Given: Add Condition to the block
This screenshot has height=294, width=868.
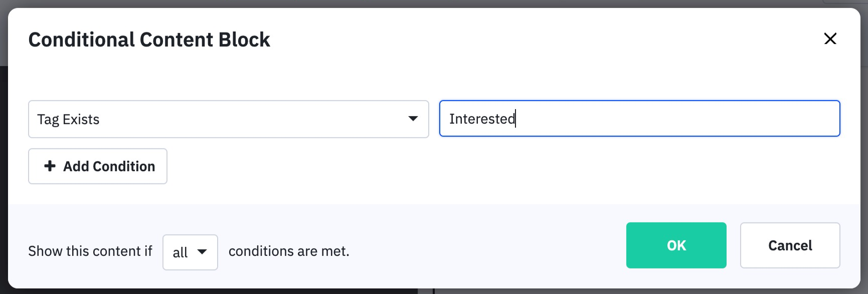Looking at the screenshot, I should pos(98,166).
